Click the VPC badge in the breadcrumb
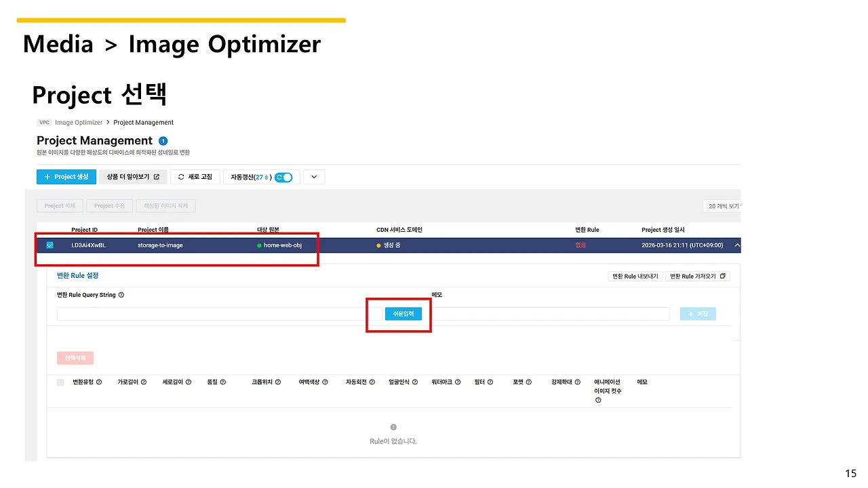Screen dimensions: 868x488 pyautogui.click(x=45, y=123)
